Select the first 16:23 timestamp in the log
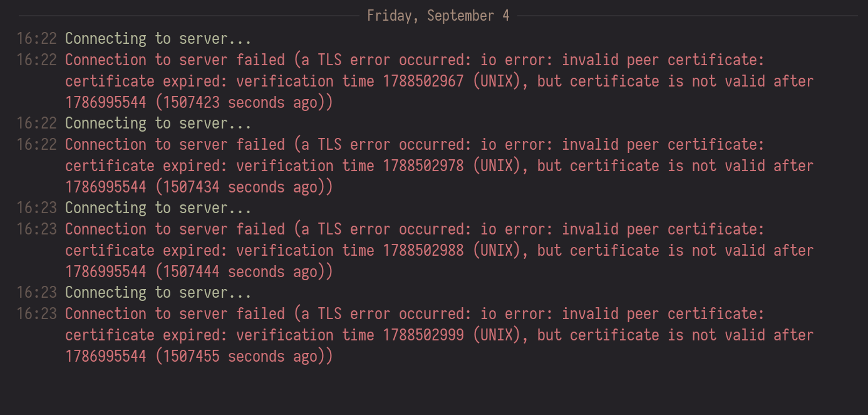Viewport: 868px width, 415px height. coord(36,208)
